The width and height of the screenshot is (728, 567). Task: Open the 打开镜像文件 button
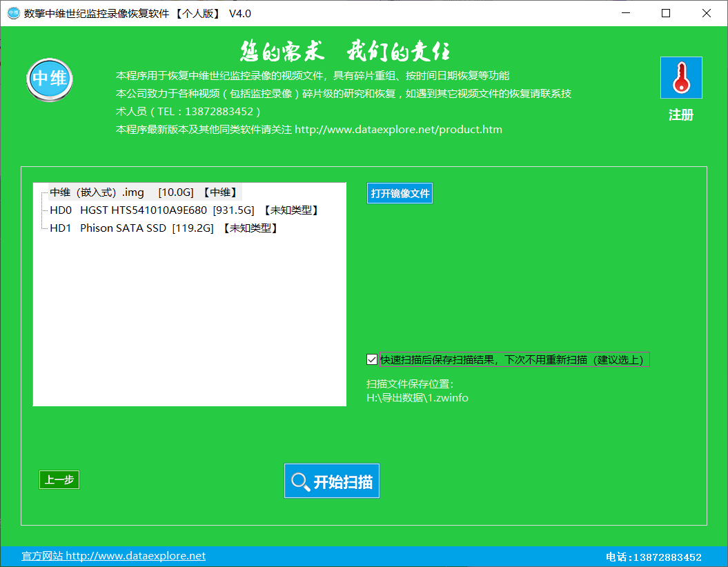(400, 193)
